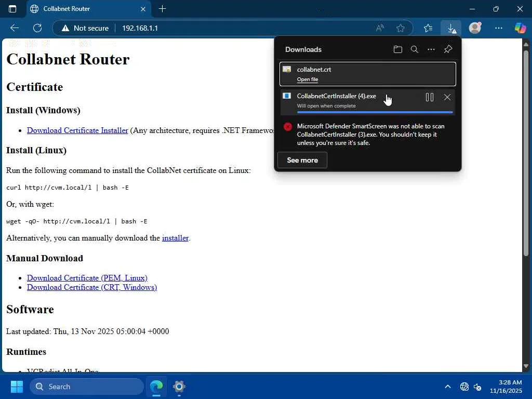Image resolution: width=532 pixels, height=399 pixels.
Task: Click the taskbar Search box
Action: point(87,387)
